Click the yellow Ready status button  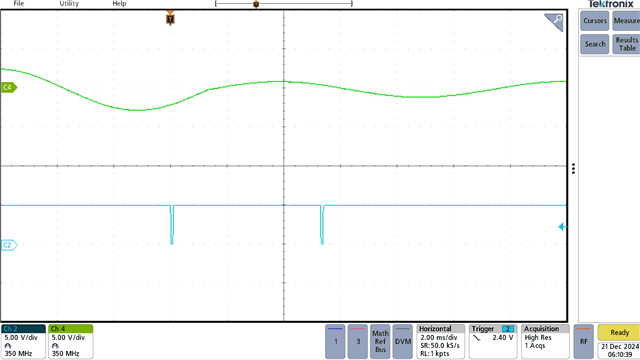tap(619, 333)
